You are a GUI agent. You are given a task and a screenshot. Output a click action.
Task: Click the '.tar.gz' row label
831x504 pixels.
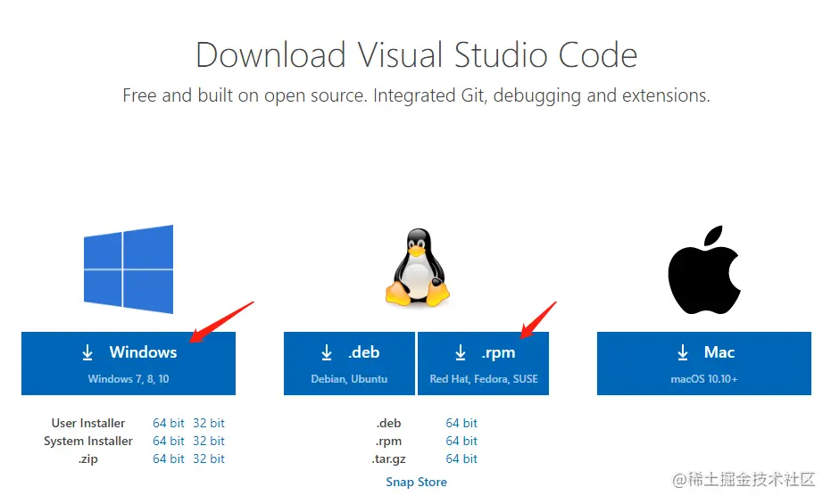(x=388, y=459)
